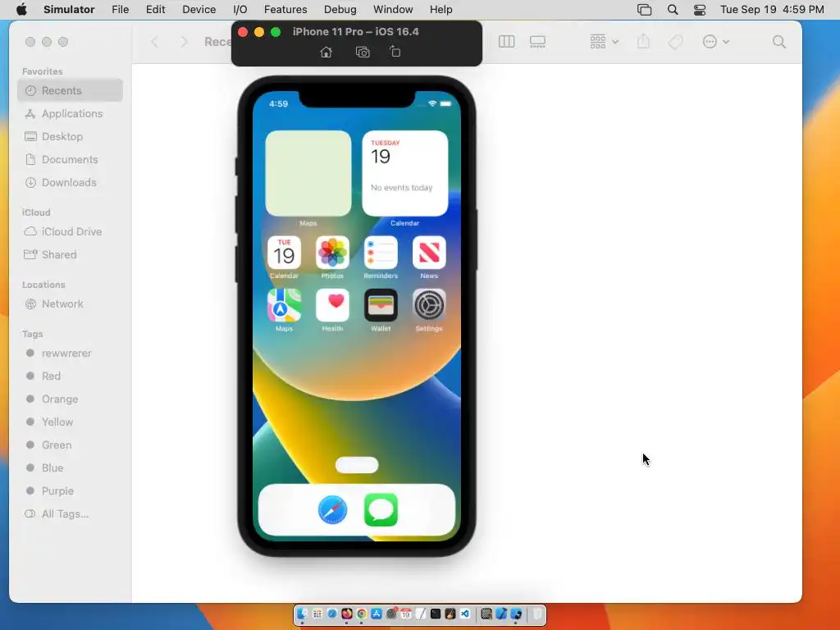Open Control Center in menu bar

tap(700, 10)
